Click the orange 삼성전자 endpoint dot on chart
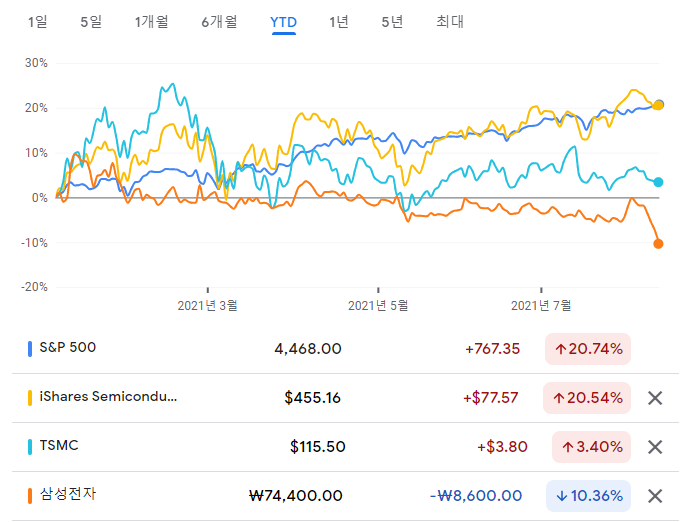 pyautogui.click(x=658, y=244)
